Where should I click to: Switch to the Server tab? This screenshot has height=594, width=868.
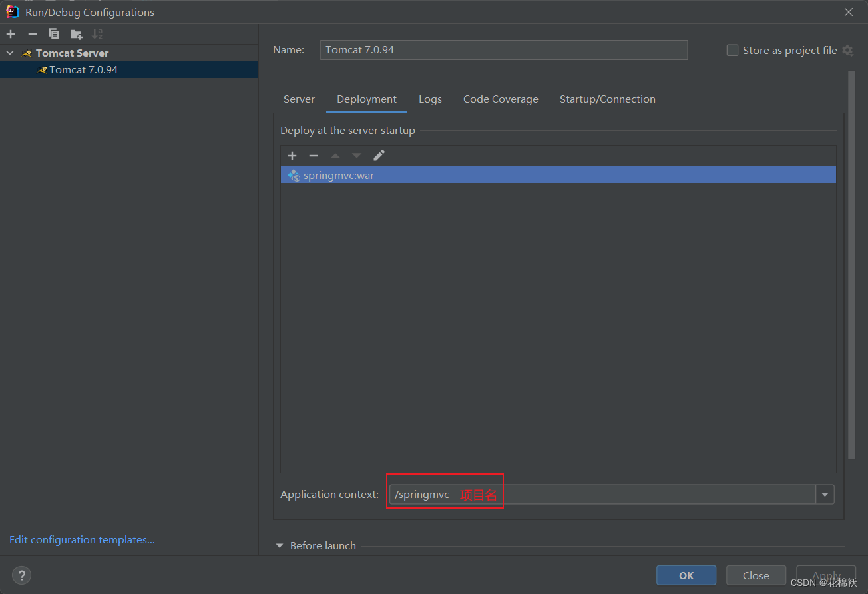[299, 99]
